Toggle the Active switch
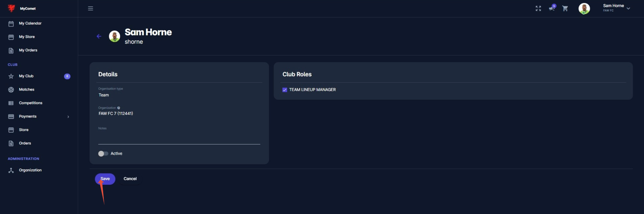This screenshot has height=214, width=644. coord(103,154)
